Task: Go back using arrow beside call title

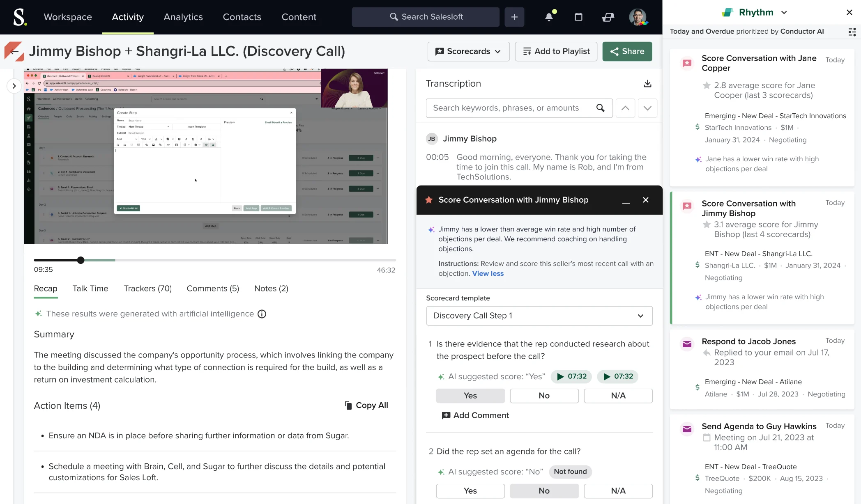Action: click(x=14, y=51)
